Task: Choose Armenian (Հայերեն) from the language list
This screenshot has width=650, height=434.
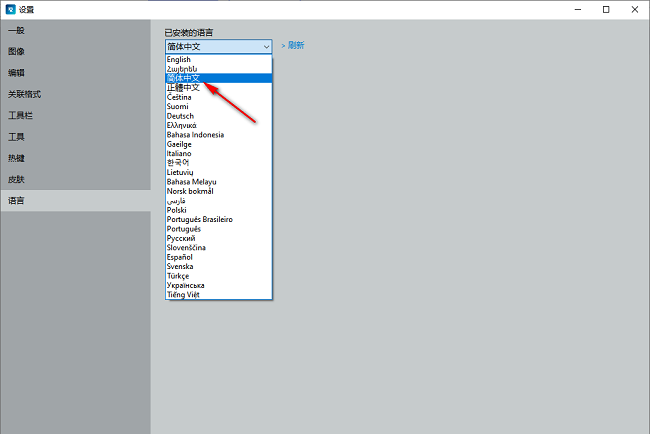Action: tap(218, 69)
